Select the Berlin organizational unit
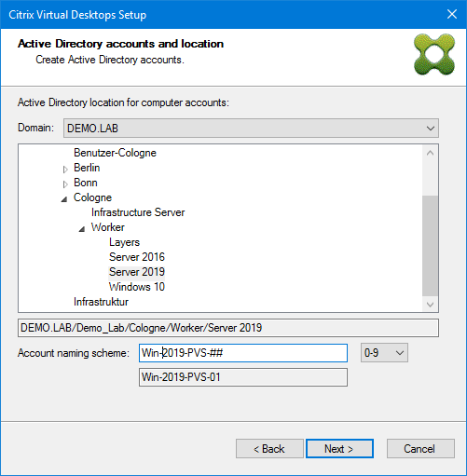 coord(87,168)
